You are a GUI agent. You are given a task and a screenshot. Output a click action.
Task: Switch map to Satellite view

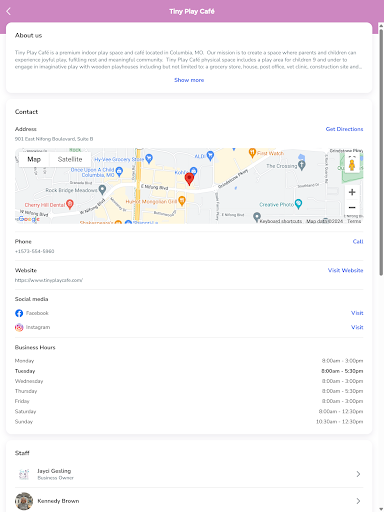(70, 159)
